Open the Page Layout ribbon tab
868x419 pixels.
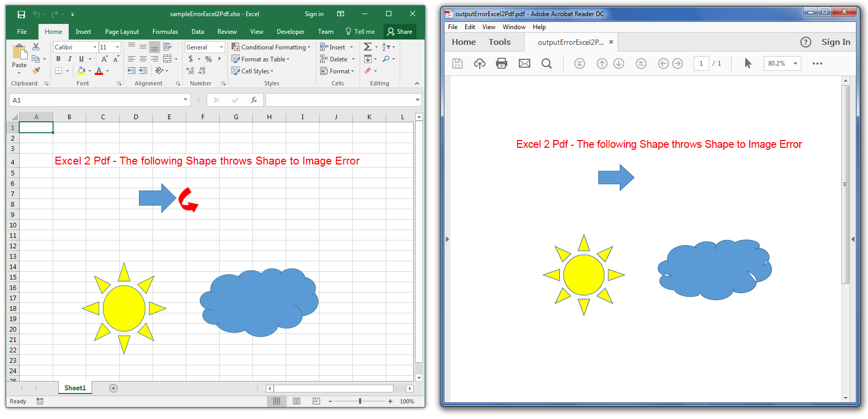tap(122, 32)
